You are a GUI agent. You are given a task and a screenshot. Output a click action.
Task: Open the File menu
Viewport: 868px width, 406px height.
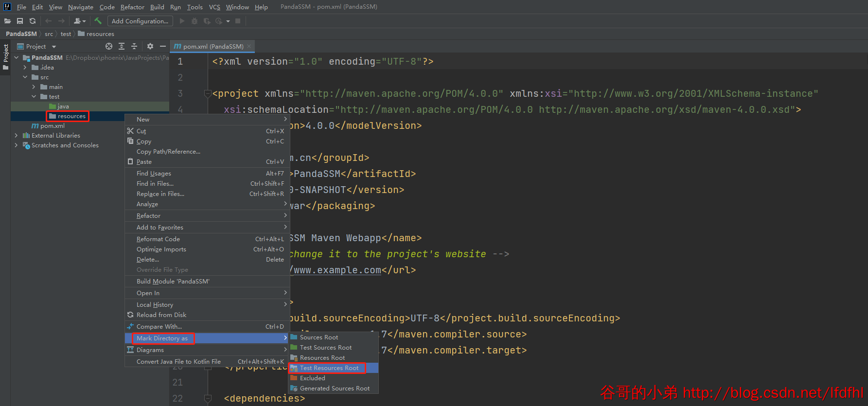(21, 7)
